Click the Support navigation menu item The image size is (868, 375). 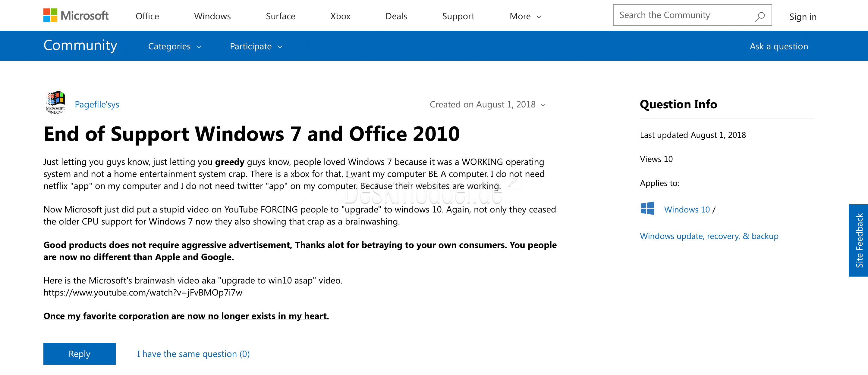click(458, 16)
